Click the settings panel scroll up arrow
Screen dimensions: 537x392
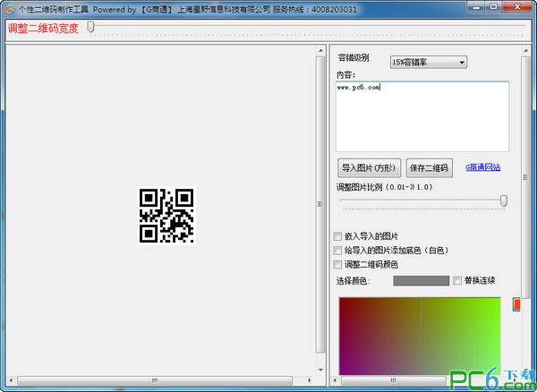526,51
